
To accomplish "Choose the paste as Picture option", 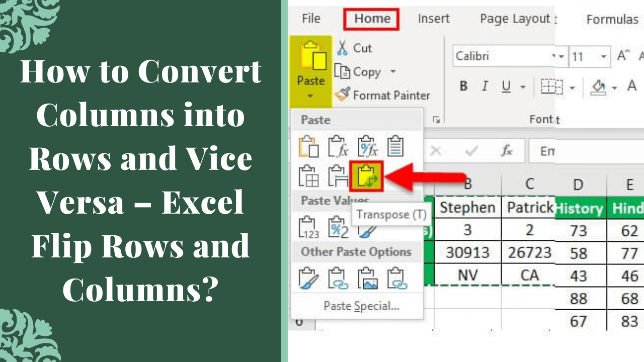I will 367,278.
